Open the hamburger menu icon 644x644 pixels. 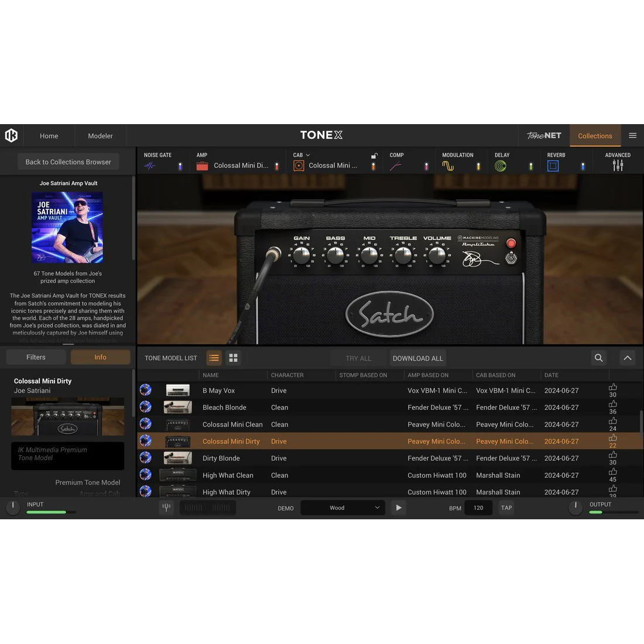[632, 136]
